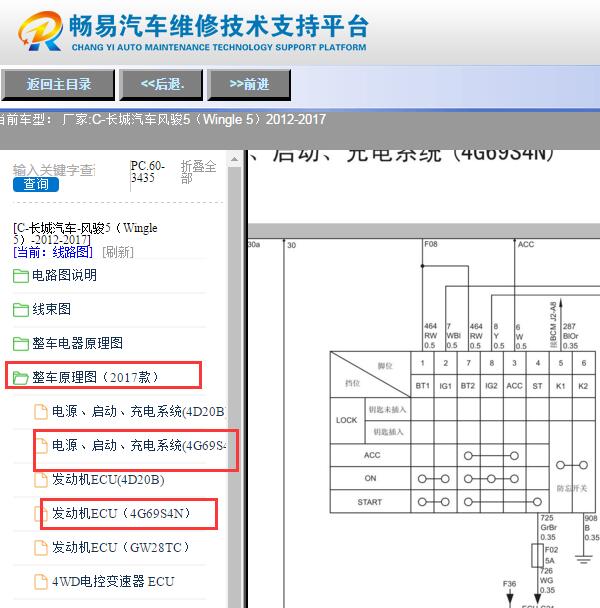Viewport: 600px width, 608px height.
Task: Click the ground symbol below wire 908
Action: pyautogui.click(x=583, y=559)
